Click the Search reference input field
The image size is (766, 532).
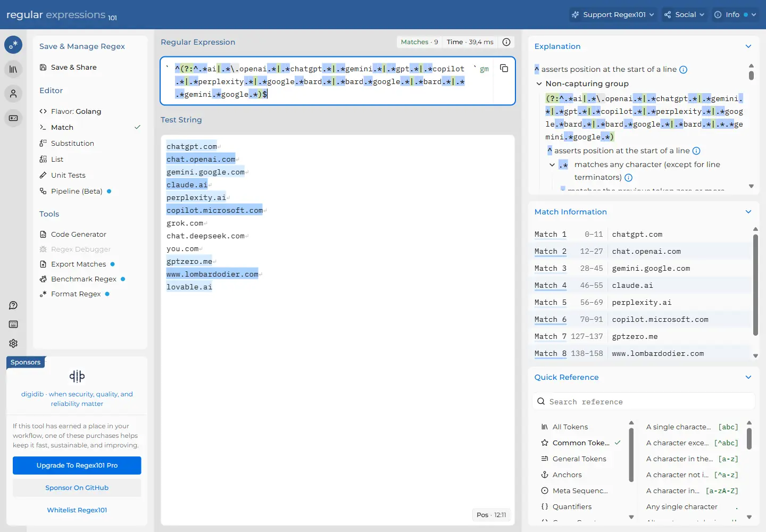click(644, 402)
